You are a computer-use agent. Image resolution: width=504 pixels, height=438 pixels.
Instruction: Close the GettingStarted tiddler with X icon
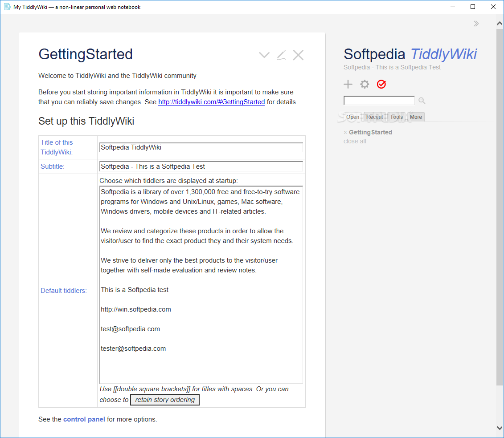(298, 55)
